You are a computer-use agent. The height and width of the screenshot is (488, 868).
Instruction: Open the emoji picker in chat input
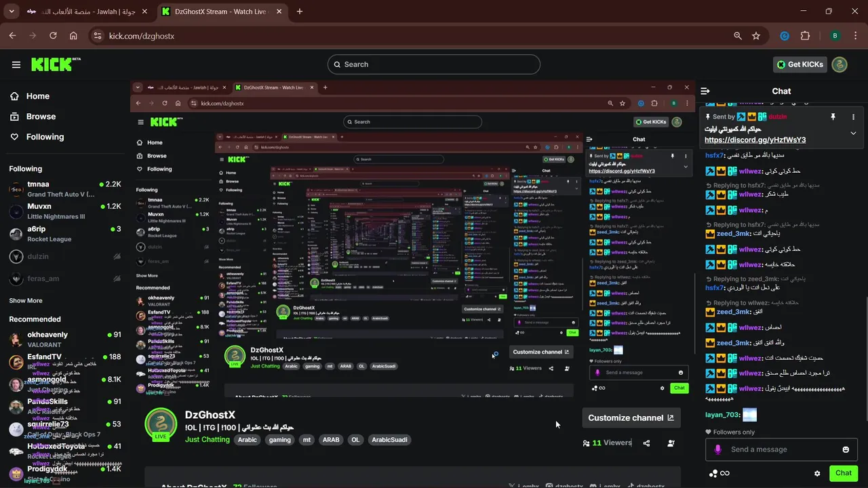point(846,449)
